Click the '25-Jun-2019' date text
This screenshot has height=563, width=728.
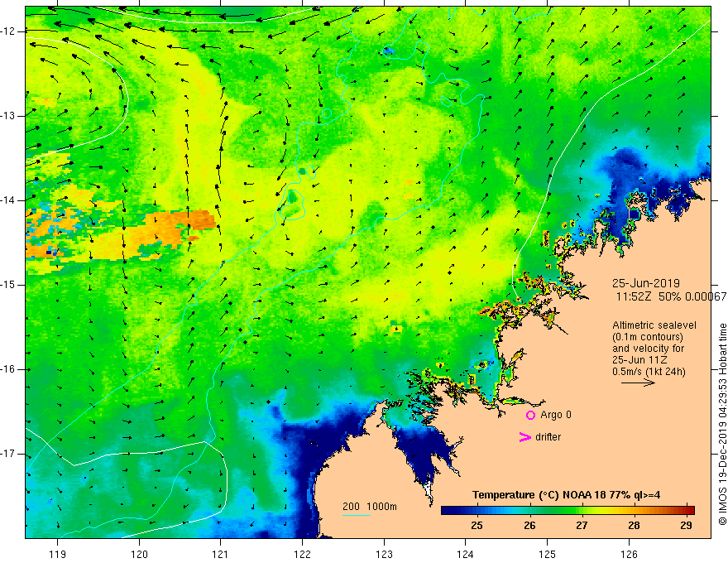[x=646, y=283]
